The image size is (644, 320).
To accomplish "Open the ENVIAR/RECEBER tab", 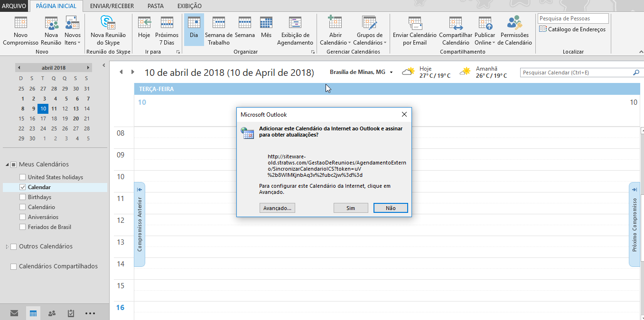I will coord(112,6).
